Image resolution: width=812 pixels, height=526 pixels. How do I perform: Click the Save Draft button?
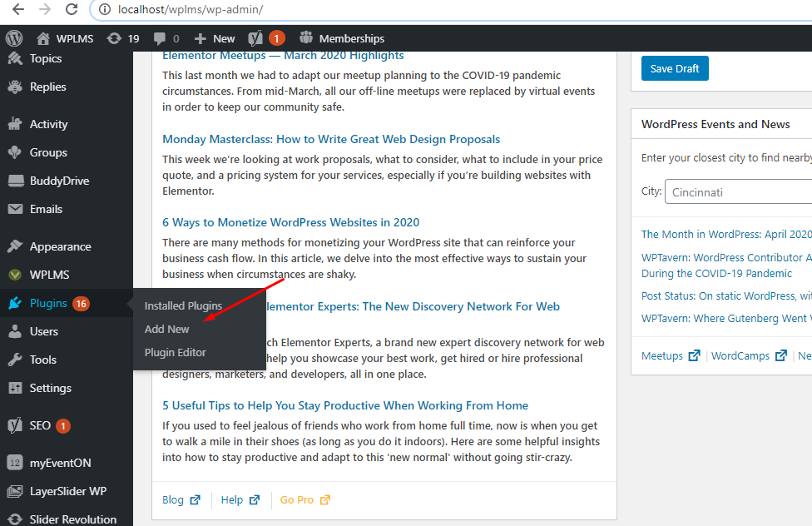point(675,68)
